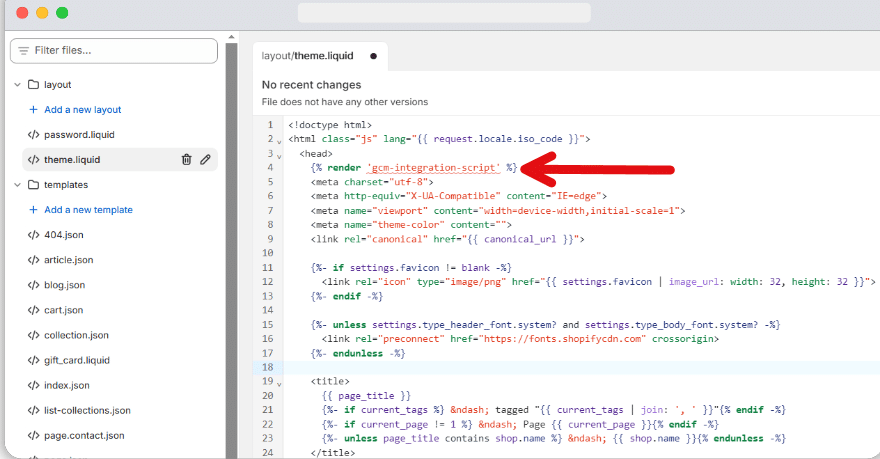Click the settings.favicon if statement line

point(411,268)
